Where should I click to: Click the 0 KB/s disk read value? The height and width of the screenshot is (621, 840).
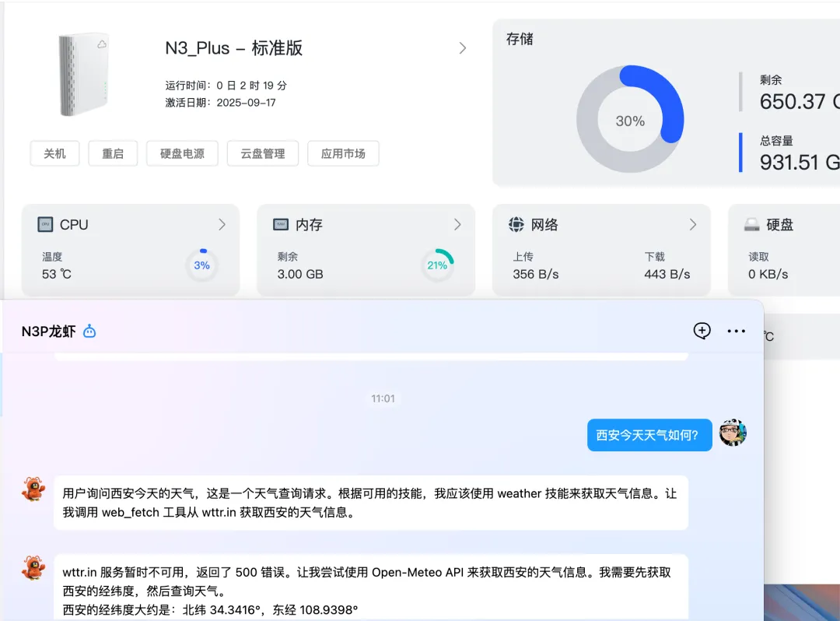(768, 275)
